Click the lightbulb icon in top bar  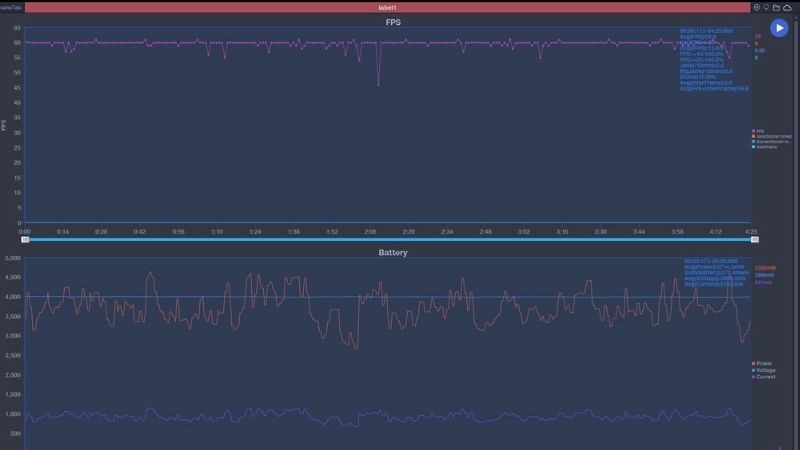tap(766, 7)
